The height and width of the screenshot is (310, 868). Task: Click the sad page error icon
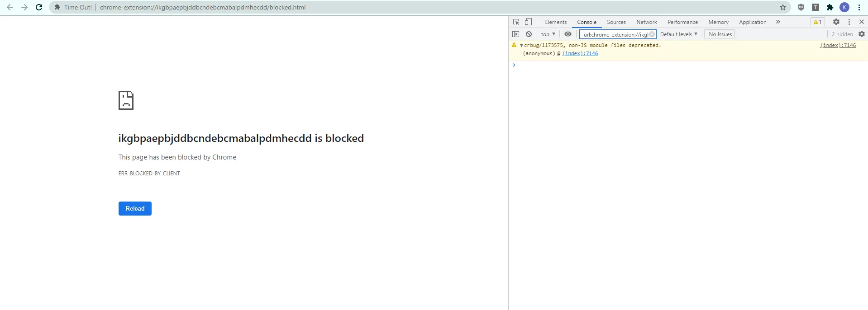[x=126, y=100]
